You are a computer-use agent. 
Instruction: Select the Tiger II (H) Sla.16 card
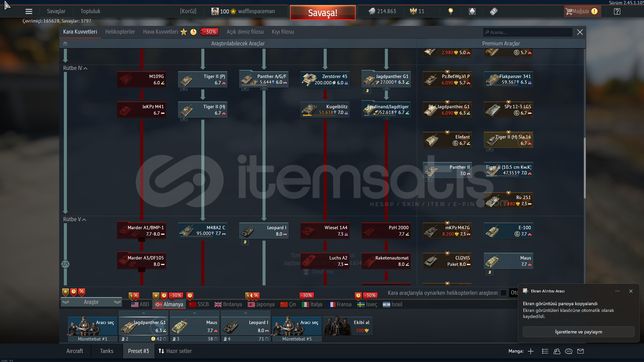point(509,140)
